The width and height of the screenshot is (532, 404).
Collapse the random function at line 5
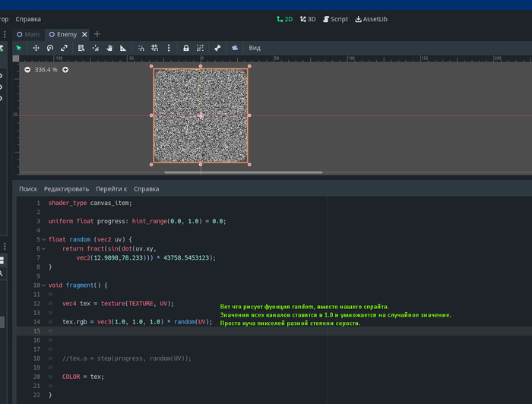tap(43, 239)
